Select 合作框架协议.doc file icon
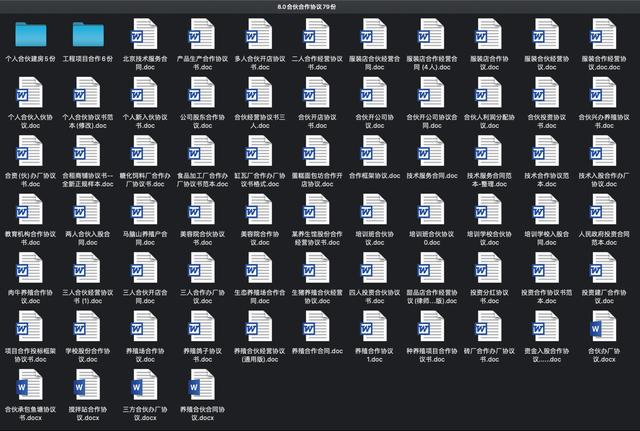Viewport: 640px width, 431px height. pyautogui.click(x=374, y=151)
